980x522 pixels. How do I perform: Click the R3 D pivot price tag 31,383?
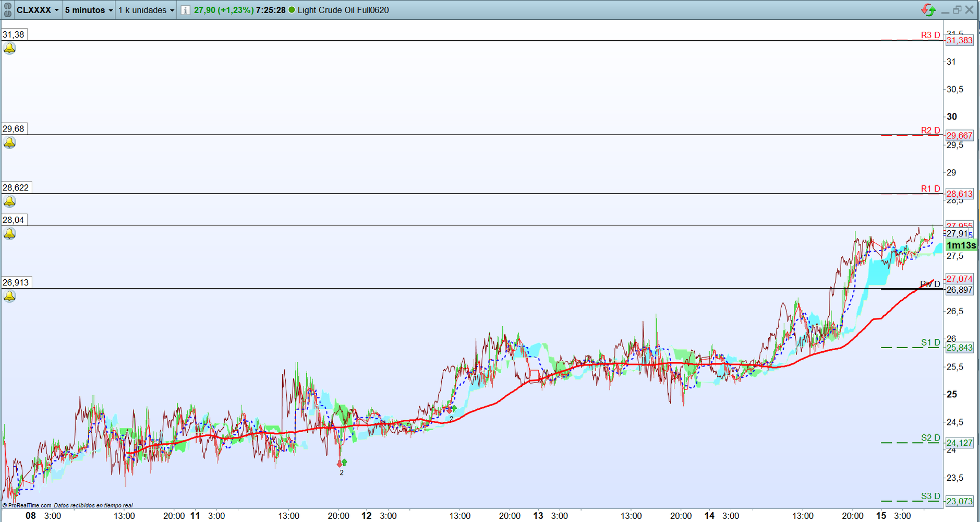[x=960, y=40]
